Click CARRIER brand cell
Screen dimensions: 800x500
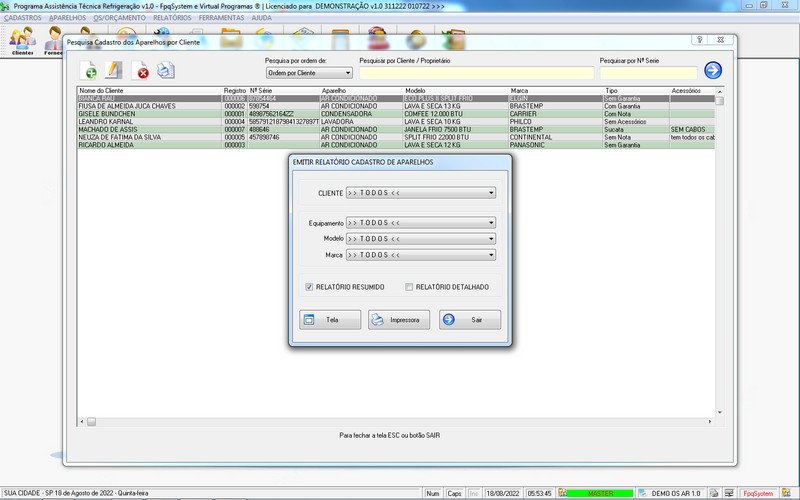[556, 114]
